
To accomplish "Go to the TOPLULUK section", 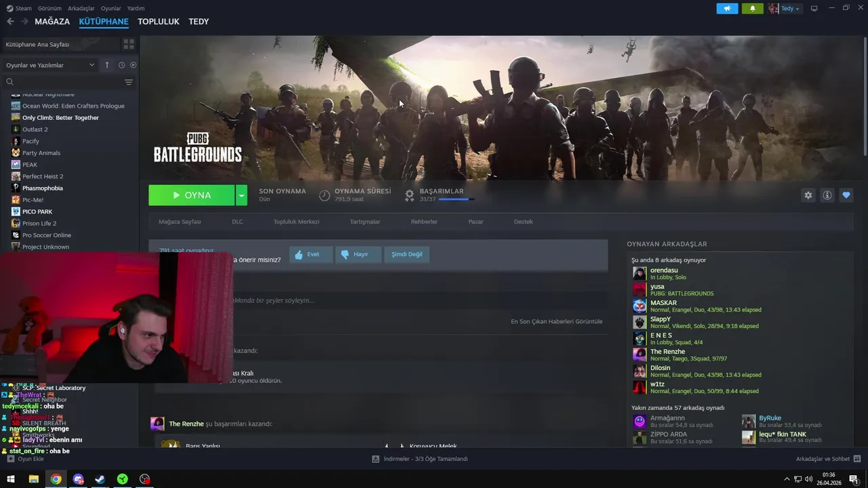I will click(159, 22).
